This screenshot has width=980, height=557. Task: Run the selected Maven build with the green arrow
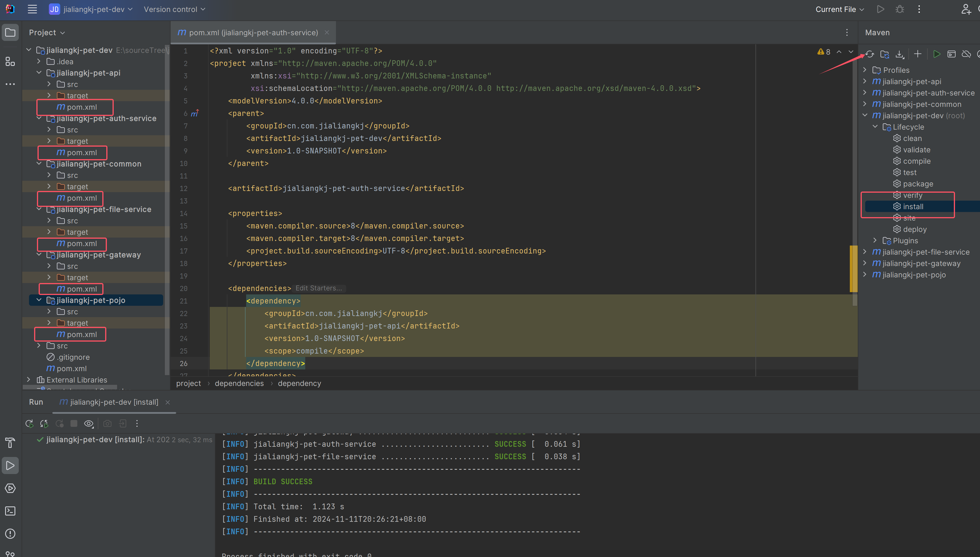[937, 54]
